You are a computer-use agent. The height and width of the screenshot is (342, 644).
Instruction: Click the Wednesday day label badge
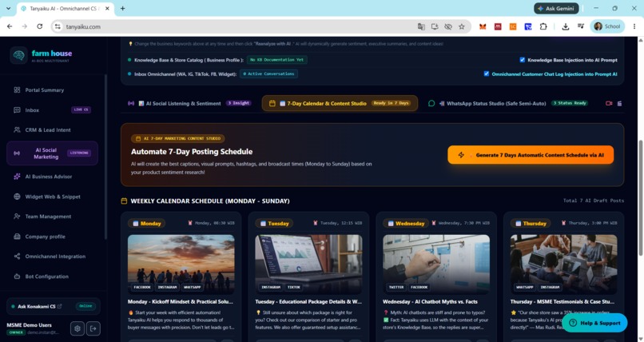406,224
